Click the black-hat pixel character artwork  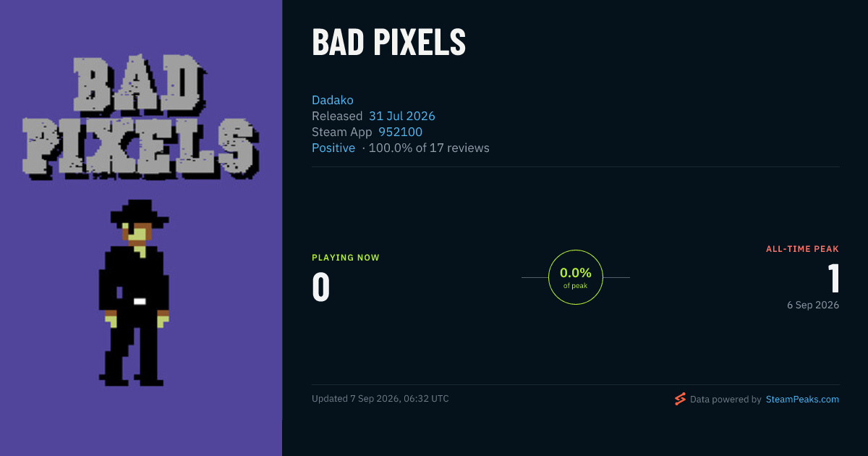point(135,292)
